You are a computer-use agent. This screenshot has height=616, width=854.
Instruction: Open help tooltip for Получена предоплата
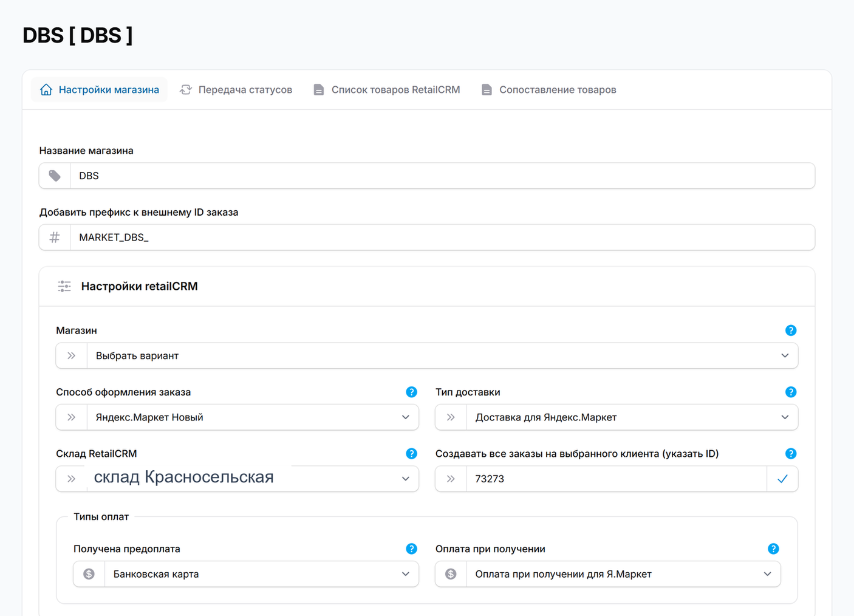pyautogui.click(x=411, y=549)
